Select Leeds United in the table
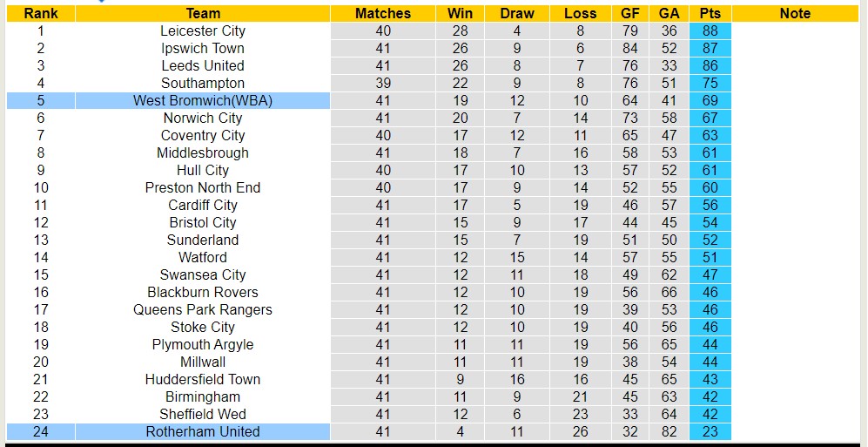Image resolution: width=868 pixels, height=447 pixels. (203, 65)
